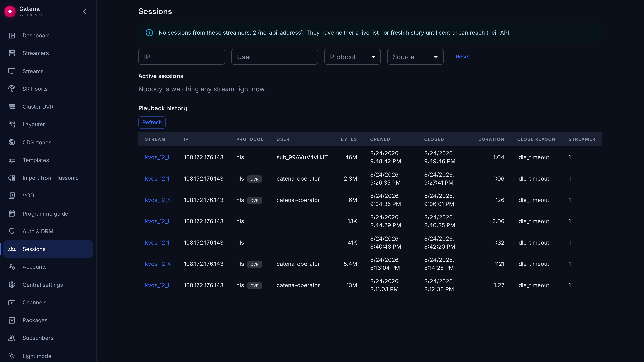Click the idle_timeout reason in the 1:04 row
644x362 pixels.
pyautogui.click(x=533, y=157)
